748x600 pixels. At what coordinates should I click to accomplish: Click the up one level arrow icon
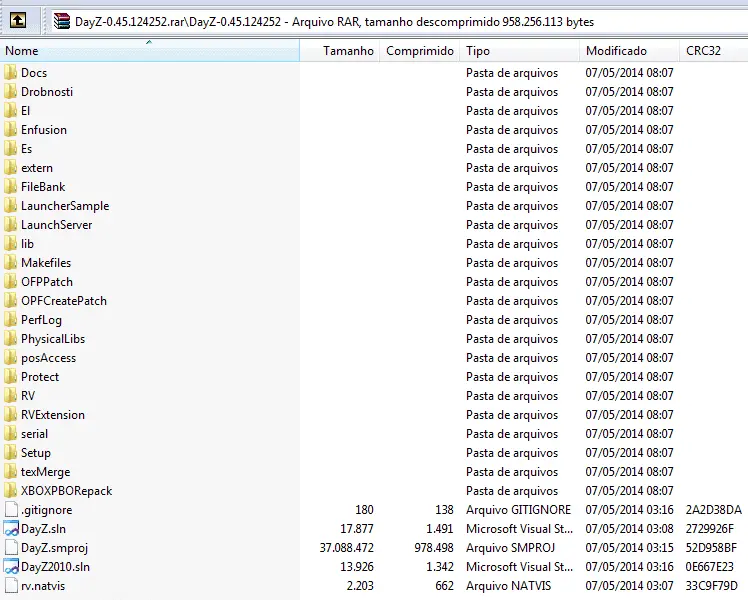18,20
